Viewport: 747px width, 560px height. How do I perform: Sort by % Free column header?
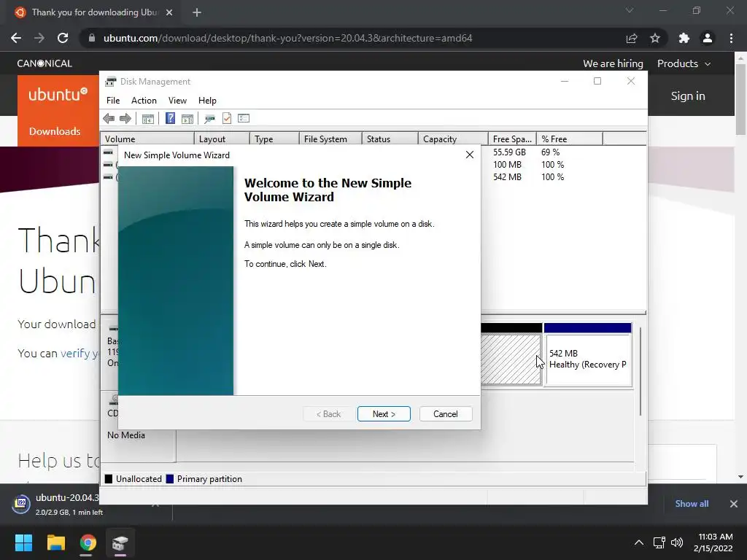point(569,139)
